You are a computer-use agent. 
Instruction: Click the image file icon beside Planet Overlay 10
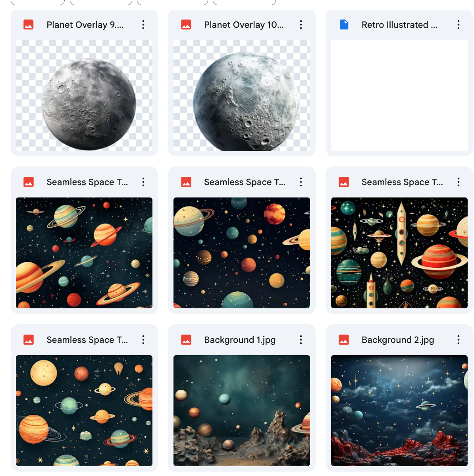click(x=186, y=25)
